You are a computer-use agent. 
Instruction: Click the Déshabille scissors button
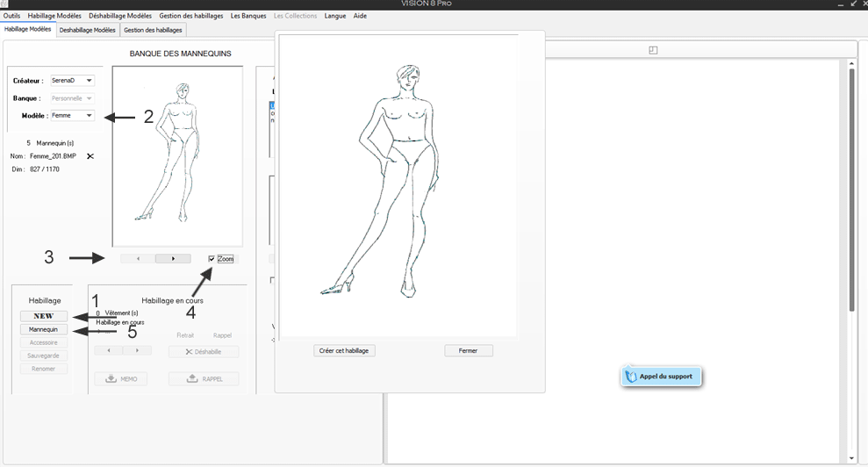click(x=204, y=352)
